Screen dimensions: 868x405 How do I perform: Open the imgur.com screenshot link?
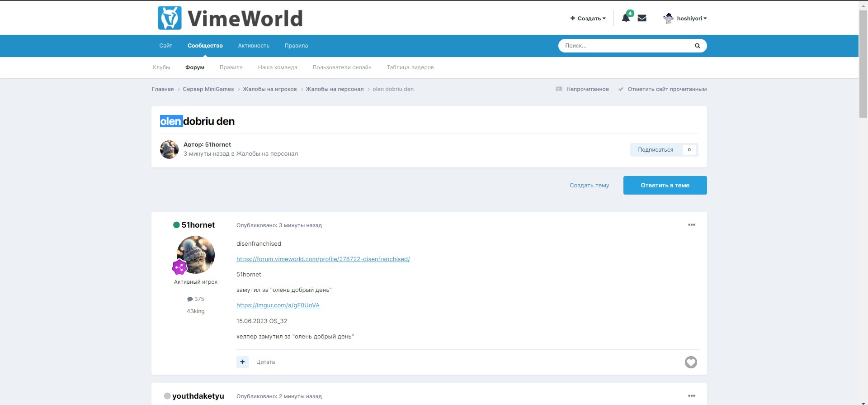(278, 305)
